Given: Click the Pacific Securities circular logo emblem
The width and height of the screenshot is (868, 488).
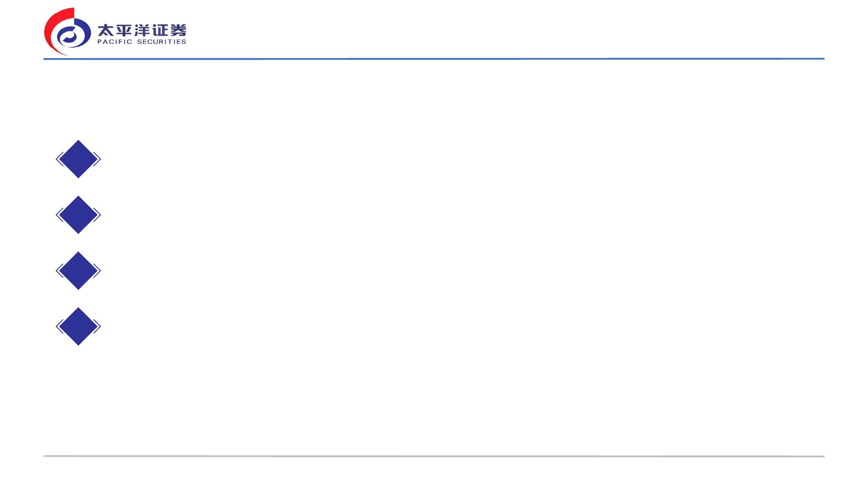Looking at the screenshot, I should pos(68,32).
